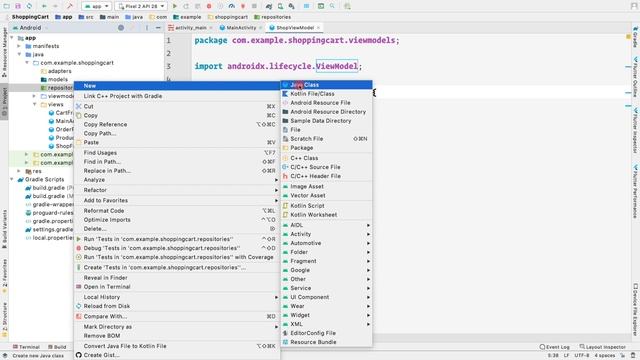640x360 pixels.
Task: Open the Fragment submenu
Action: tap(327, 261)
